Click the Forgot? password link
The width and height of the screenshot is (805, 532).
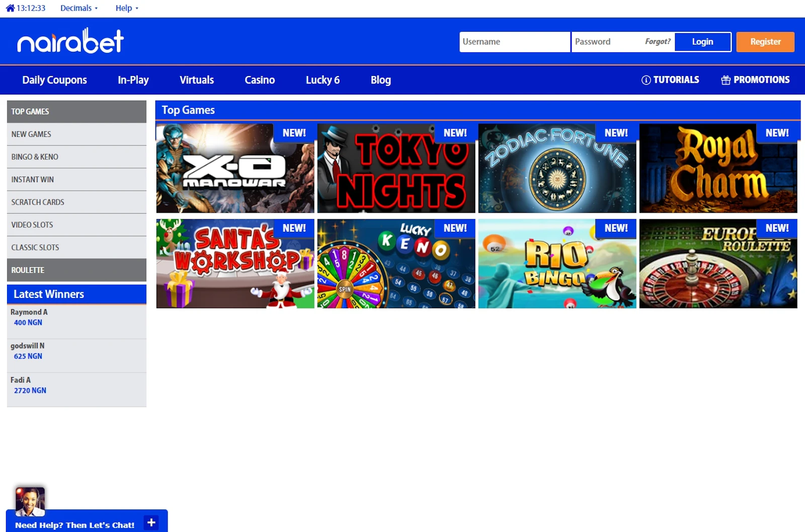658,42
